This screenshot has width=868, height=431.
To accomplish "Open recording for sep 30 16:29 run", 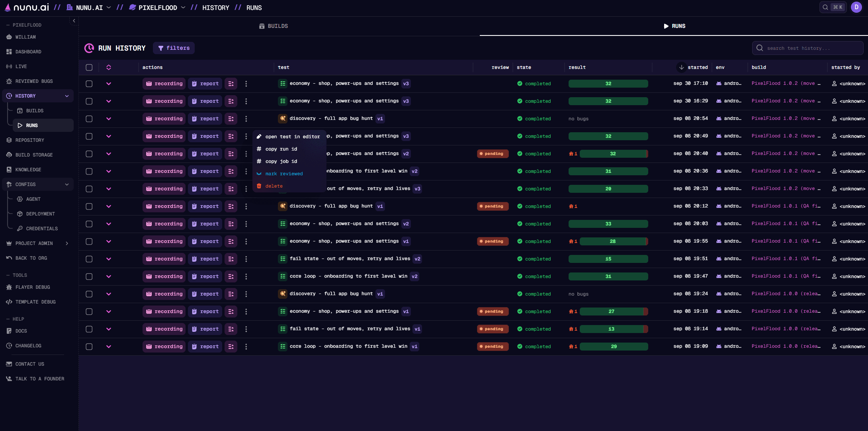I will point(164,101).
